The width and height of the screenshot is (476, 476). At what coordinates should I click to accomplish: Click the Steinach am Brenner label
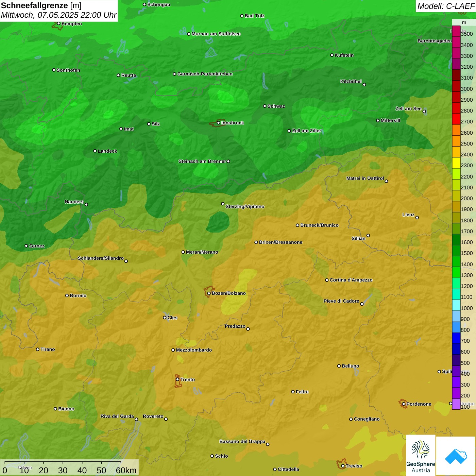click(x=202, y=161)
